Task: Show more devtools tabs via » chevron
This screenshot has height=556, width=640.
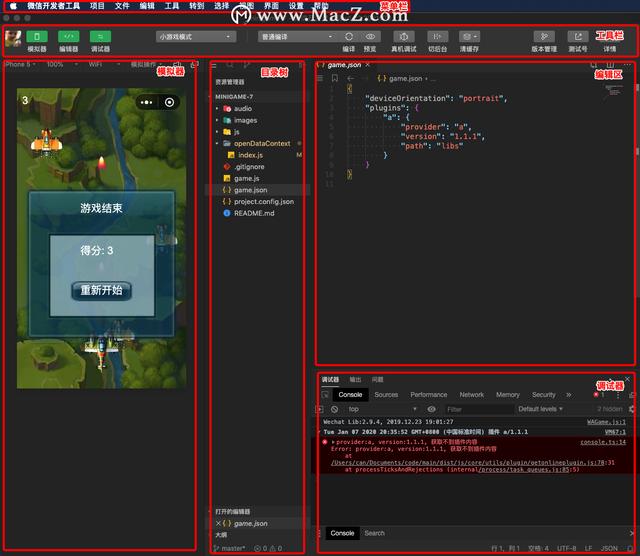Action: coord(569,395)
